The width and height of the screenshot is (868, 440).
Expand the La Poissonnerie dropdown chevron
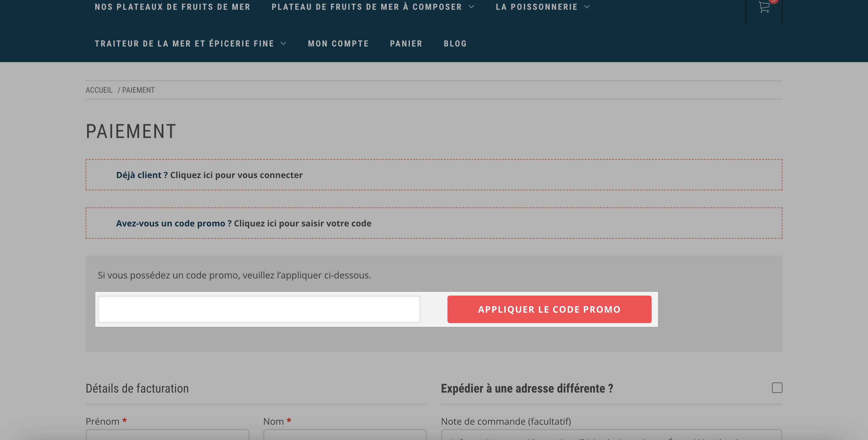587,6
